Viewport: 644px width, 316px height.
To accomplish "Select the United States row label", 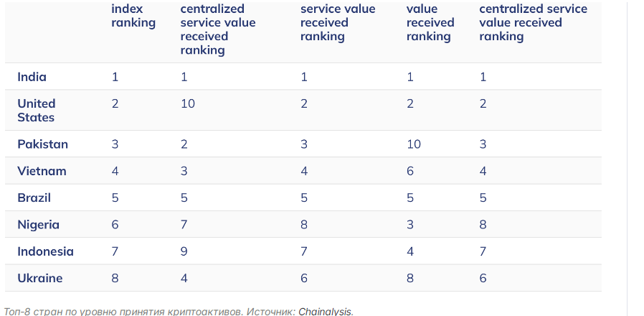I will click(x=36, y=111).
